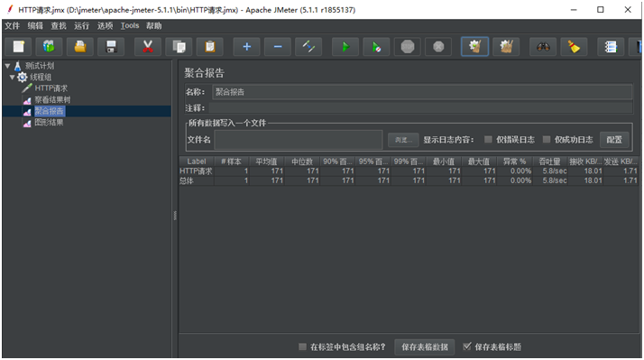
Task: Click the Reset Search brush icon
Action: pyautogui.click(x=575, y=47)
